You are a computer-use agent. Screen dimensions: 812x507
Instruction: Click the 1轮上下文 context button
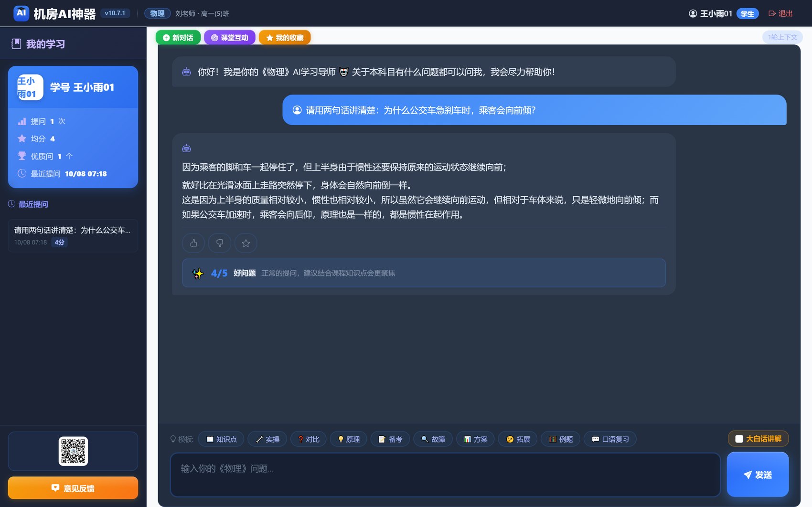(782, 37)
